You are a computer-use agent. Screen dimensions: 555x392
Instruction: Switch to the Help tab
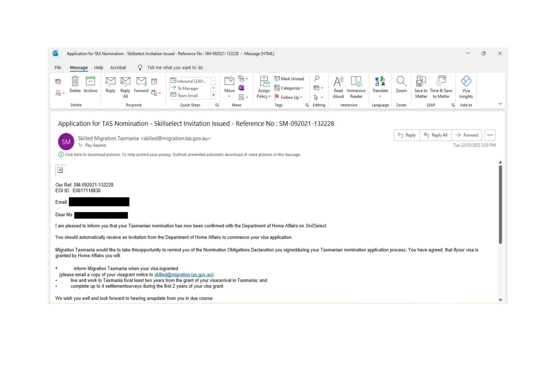point(99,68)
